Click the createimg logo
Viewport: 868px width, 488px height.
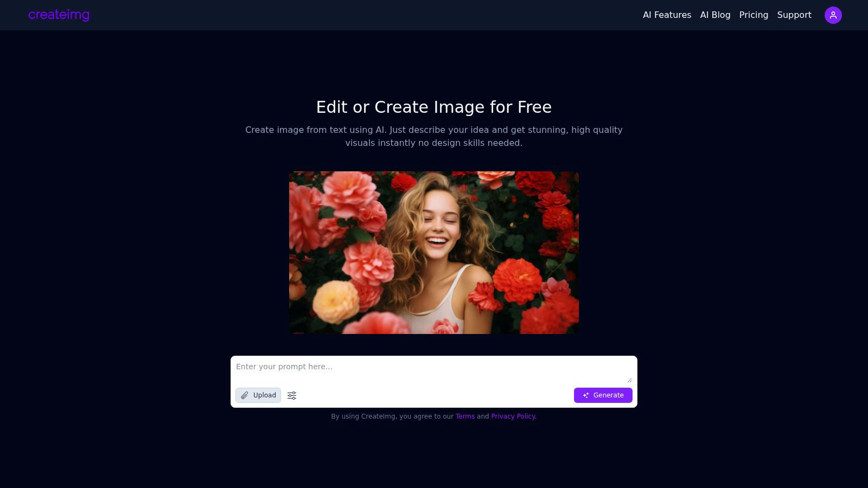click(x=59, y=15)
